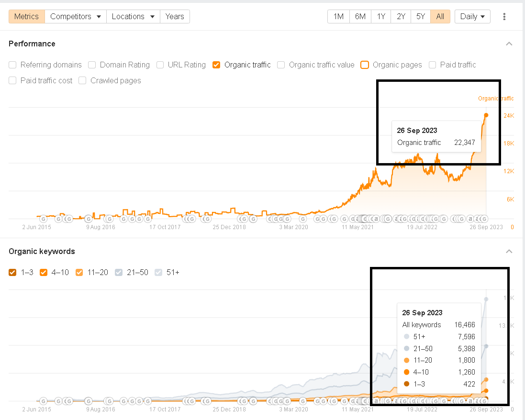Toggle the 1–3 keyword position checkbox
Screen dimensions: 525x420
click(x=12, y=273)
